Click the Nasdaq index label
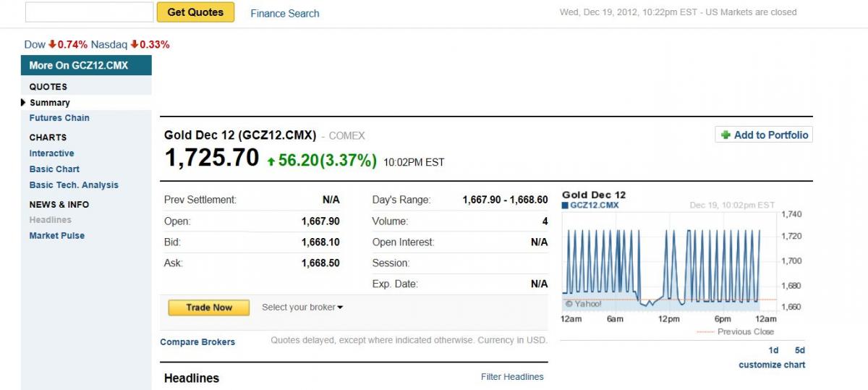868x390 pixels. 109,44
